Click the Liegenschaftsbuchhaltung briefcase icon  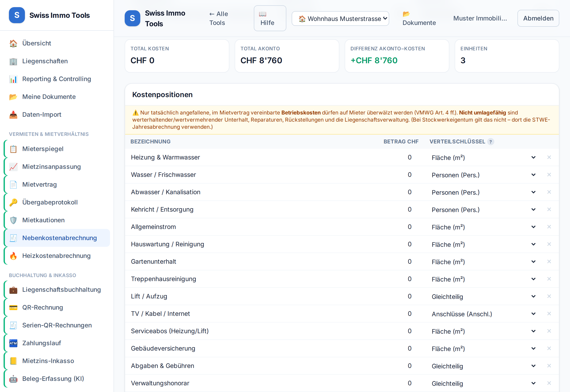point(13,290)
